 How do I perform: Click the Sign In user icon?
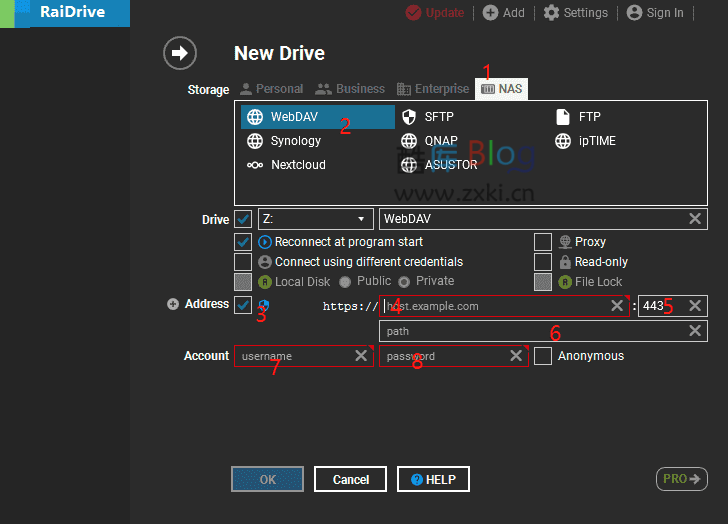[x=634, y=13]
